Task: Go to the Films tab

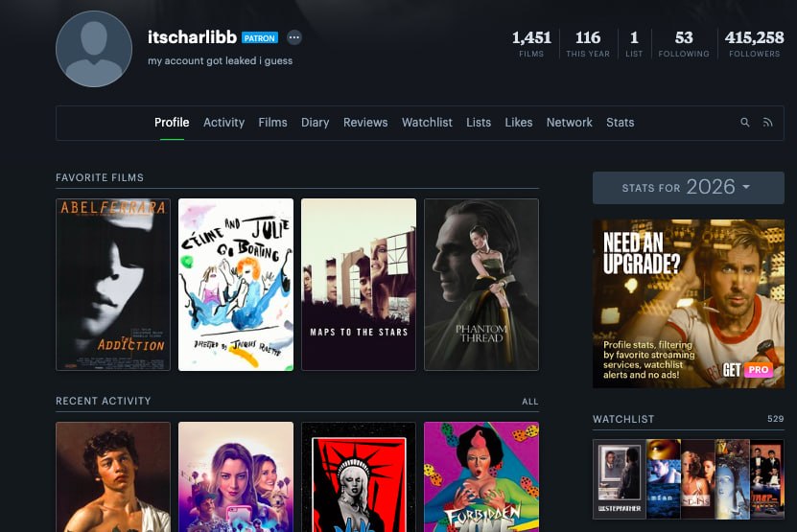Action: click(x=272, y=123)
